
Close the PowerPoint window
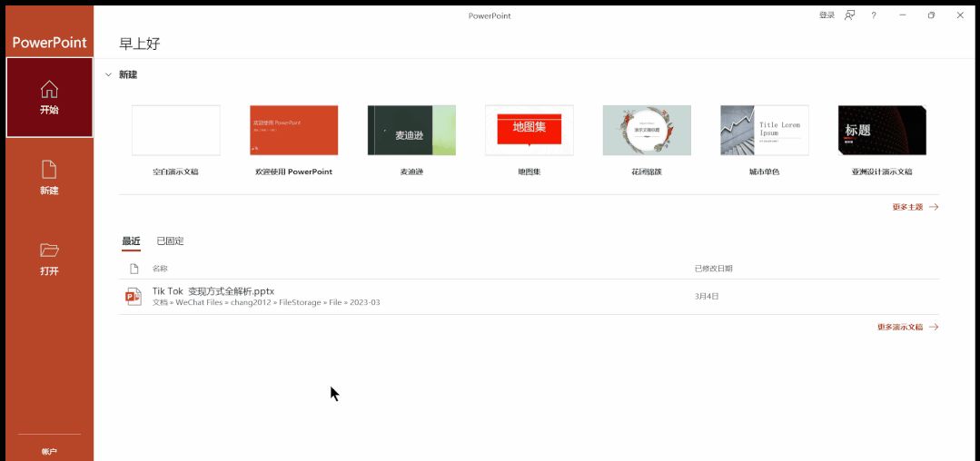click(960, 15)
